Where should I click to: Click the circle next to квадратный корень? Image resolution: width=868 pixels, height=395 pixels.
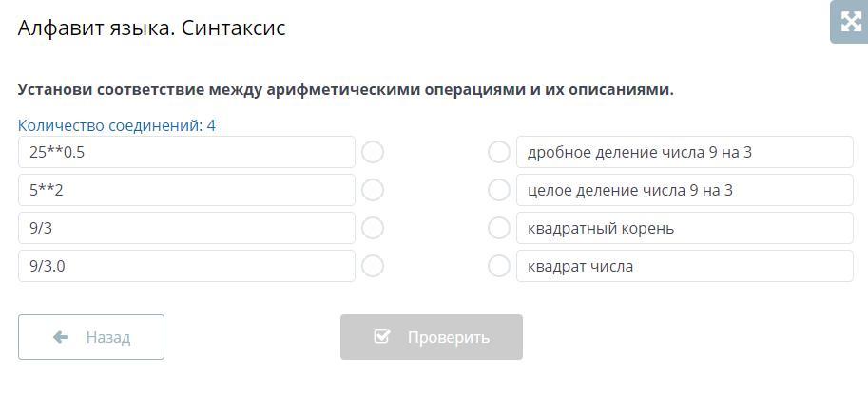point(498,228)
